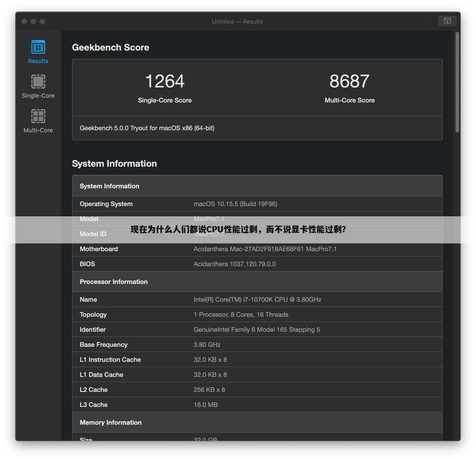Click the window zoom button

coord(42,22)
